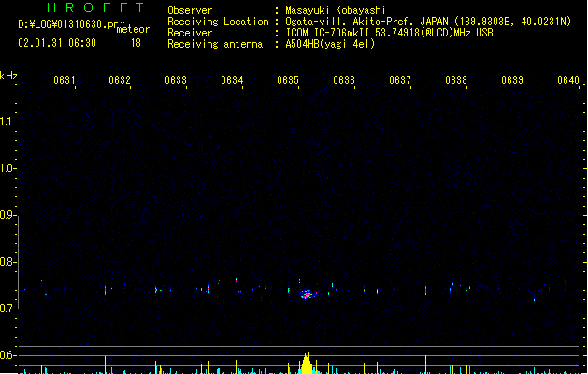
Task: Click the 1.0 kHz frequency label
Action: point(7,168)
